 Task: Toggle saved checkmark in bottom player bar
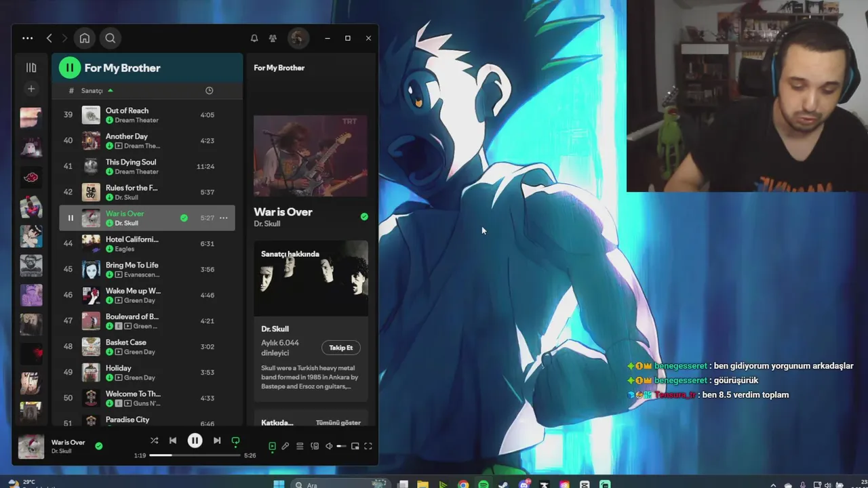(99, 446)
